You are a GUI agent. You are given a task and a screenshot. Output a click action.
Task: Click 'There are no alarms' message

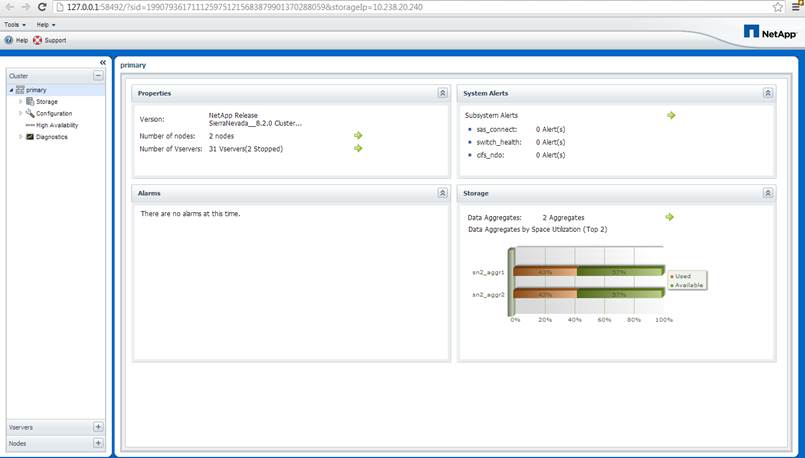tap(190, 214)
